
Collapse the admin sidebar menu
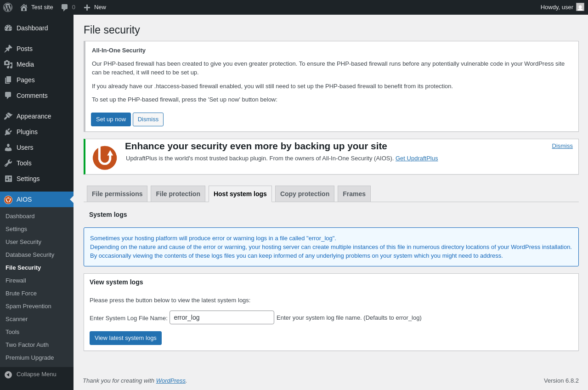click(37, 374)
